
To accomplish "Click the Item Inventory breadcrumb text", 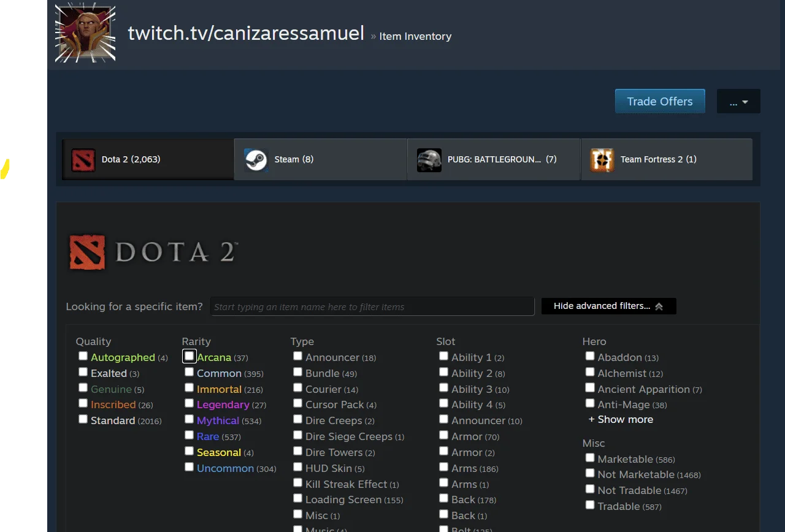I will pos(415,36).
